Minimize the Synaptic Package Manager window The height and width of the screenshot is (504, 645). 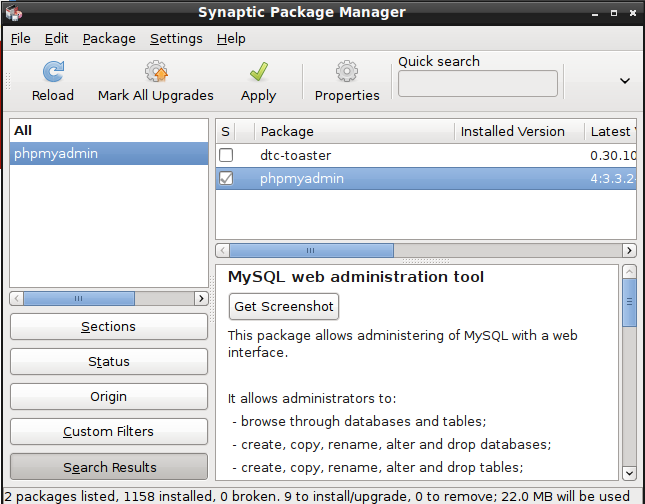[x=595, y=14]
